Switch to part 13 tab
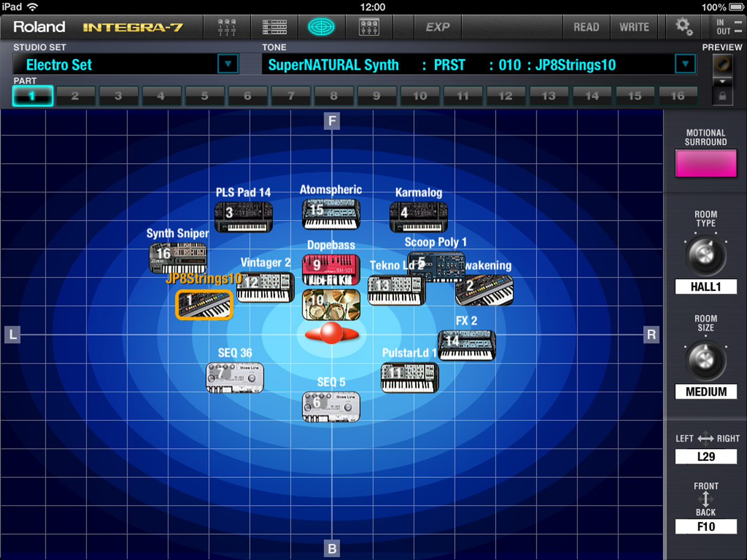 [x=549, y=96]
